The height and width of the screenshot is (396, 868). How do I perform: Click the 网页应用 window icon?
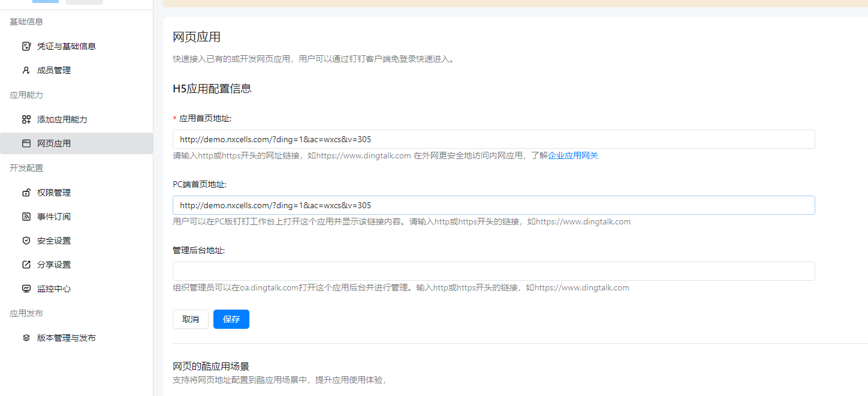tap(26, 143)
